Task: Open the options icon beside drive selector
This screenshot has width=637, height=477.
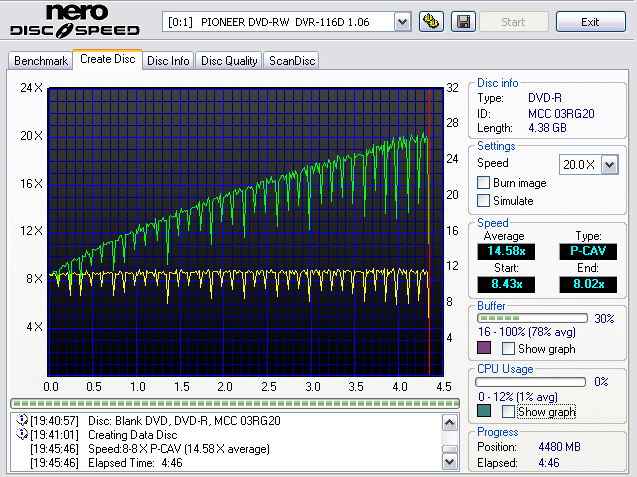Action: (x=431, y=22)
